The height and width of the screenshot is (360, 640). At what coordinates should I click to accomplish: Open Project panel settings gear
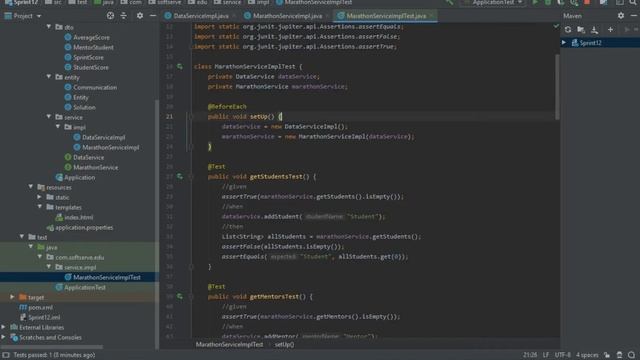140,16
